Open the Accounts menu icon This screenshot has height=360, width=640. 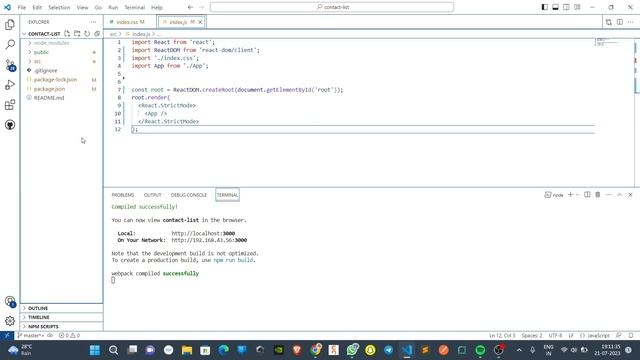pyautogui.click(x=10, y=302)
